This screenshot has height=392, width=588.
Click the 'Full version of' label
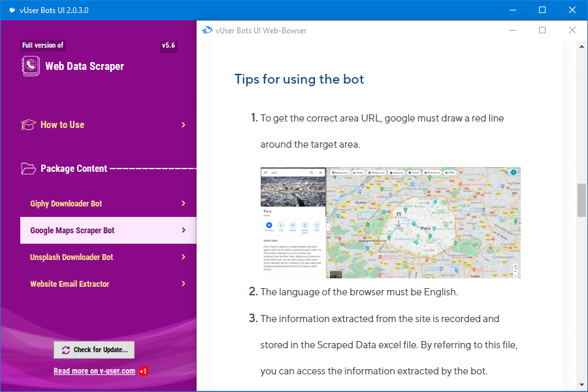(x=42, y=45)
